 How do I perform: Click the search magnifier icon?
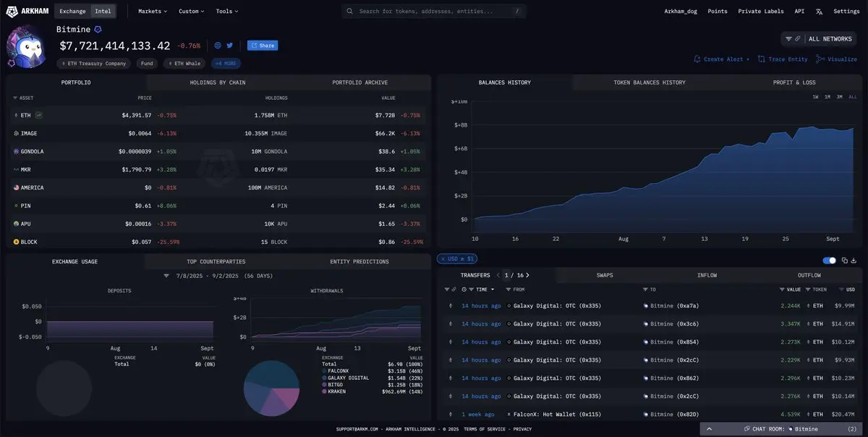click(350, 12)
